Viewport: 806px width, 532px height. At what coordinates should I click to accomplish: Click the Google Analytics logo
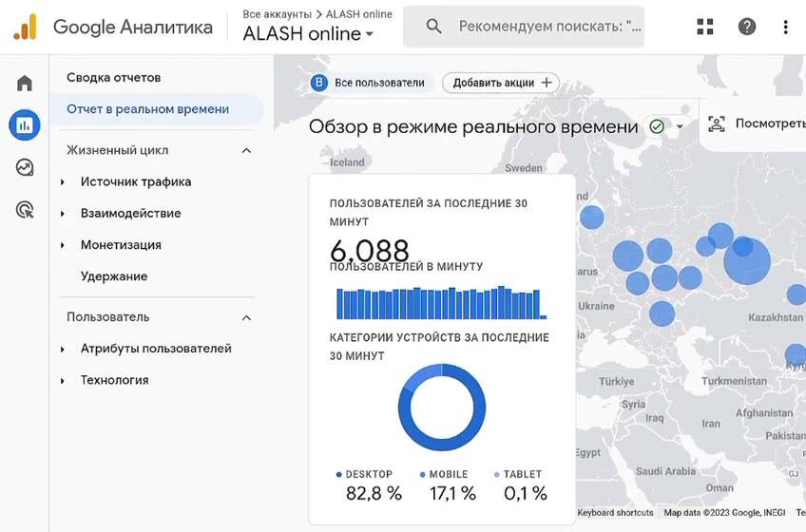[25, 27]
